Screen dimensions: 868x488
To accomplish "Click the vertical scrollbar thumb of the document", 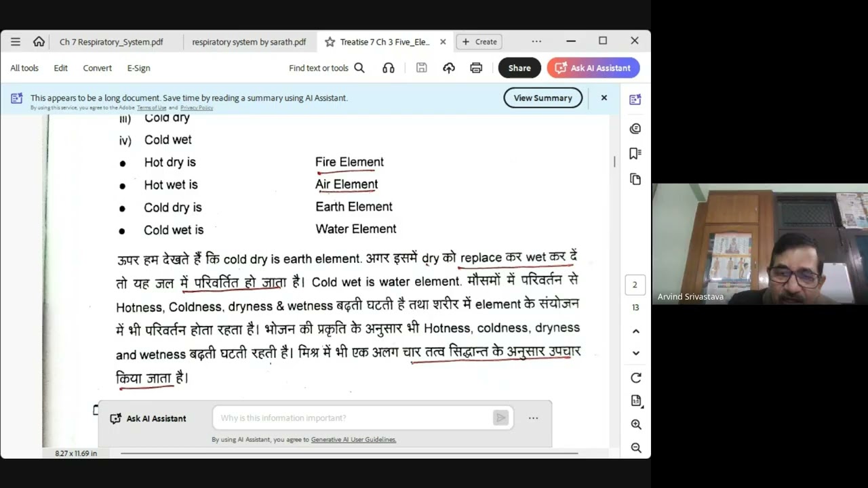I will pyautogui.click(x=614, y=161).
